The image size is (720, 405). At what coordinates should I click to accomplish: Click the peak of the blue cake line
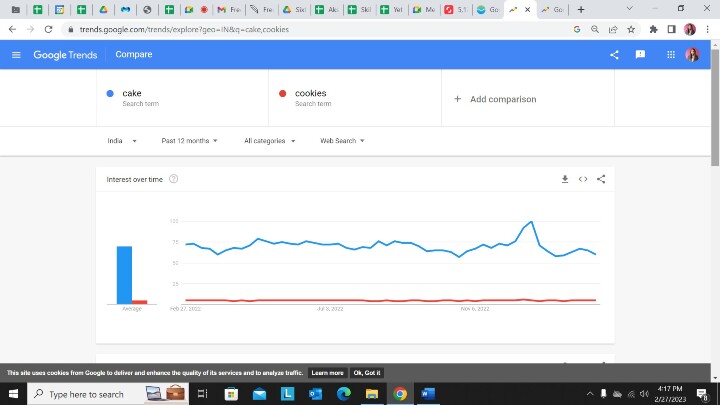(531, 222)
